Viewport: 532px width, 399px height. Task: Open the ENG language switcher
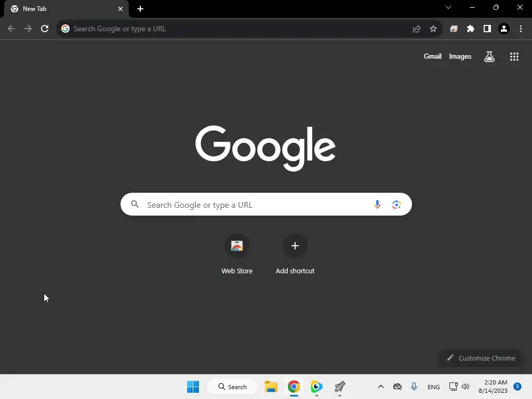pyautogui.click(x=434, y=387)
